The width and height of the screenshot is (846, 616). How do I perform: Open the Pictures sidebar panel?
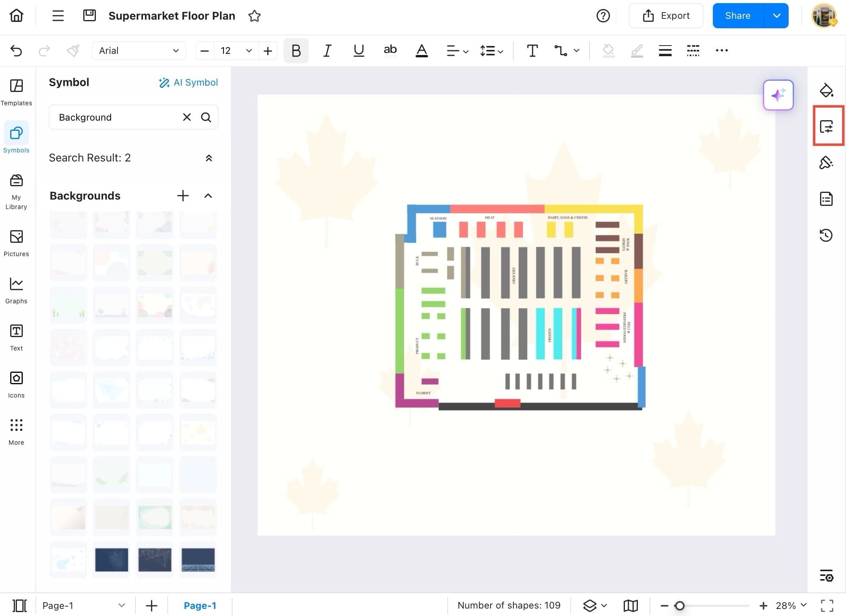[16, 243]
